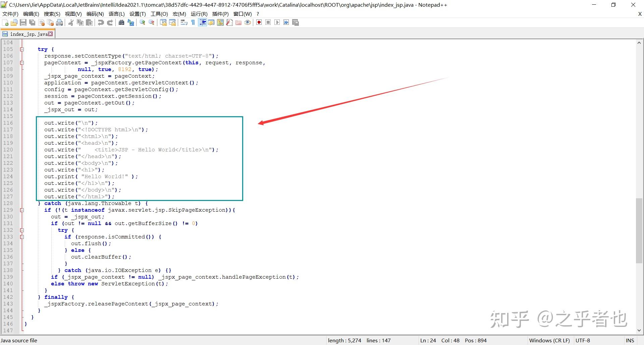The image size is (644, 345).
Task: Click the Open file folder icon
Action: (14, 22)
